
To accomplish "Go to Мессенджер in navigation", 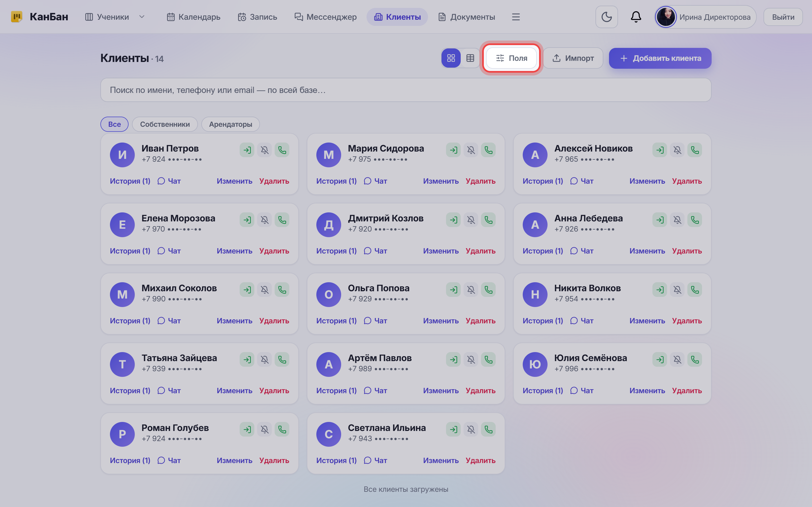I will [x=325, y=17].
